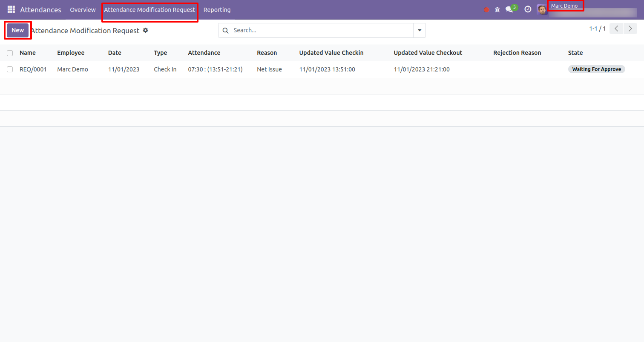Open the Reporting menu
Image resolution: width=644 pixels, height=342 pixels.
click(217, 10)
